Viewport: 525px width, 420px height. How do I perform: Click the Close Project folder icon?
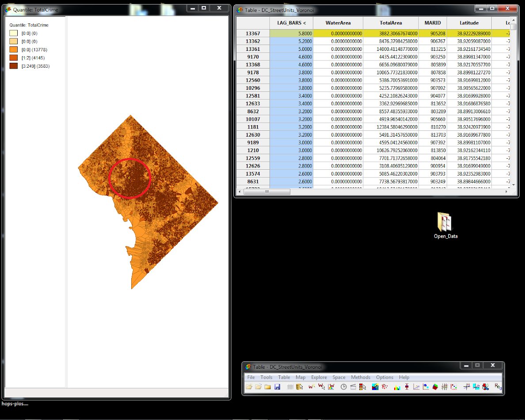coord(267,387)
